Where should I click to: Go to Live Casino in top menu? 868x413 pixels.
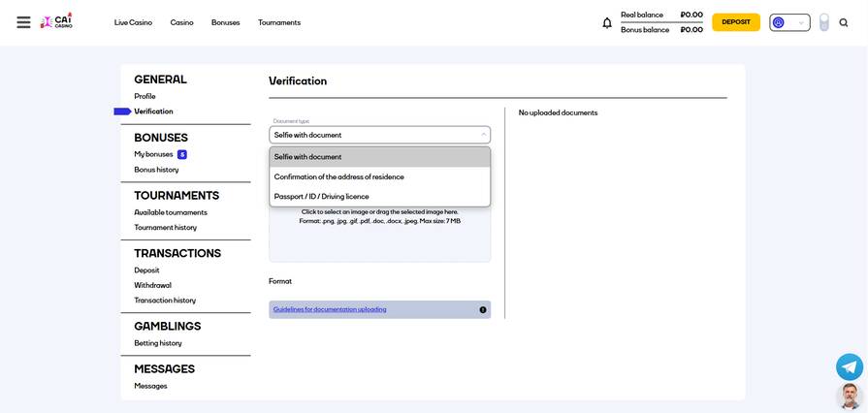(x=133, y=22)
